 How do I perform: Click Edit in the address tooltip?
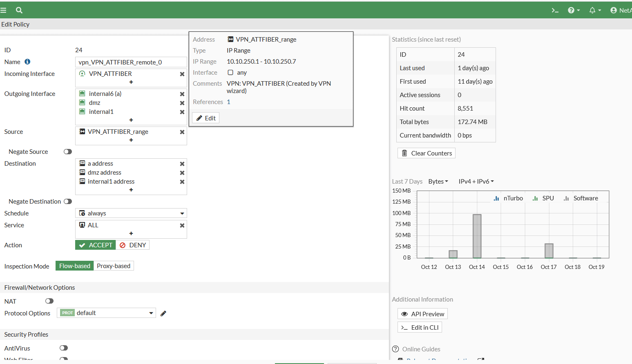206,118
